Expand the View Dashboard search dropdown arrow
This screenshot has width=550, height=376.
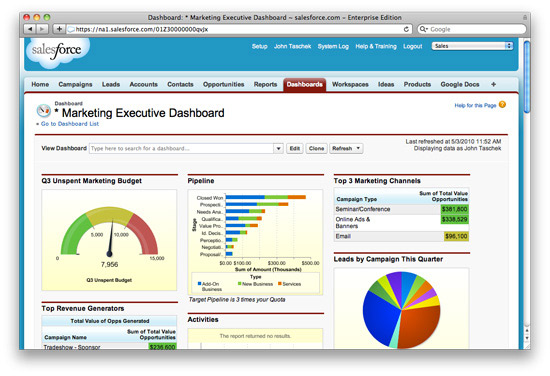tap(278, 148)
